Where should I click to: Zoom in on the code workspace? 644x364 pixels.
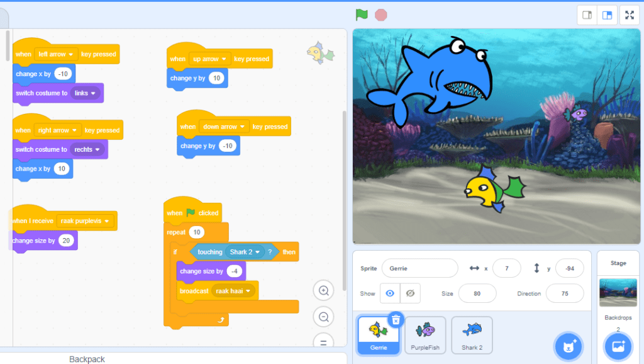coord(324,290)
